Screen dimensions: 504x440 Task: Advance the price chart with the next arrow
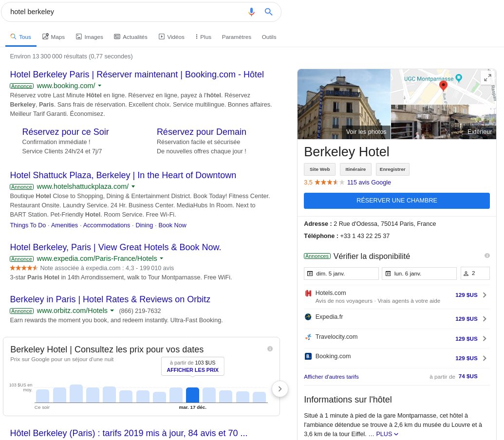(x=280, y=389)
